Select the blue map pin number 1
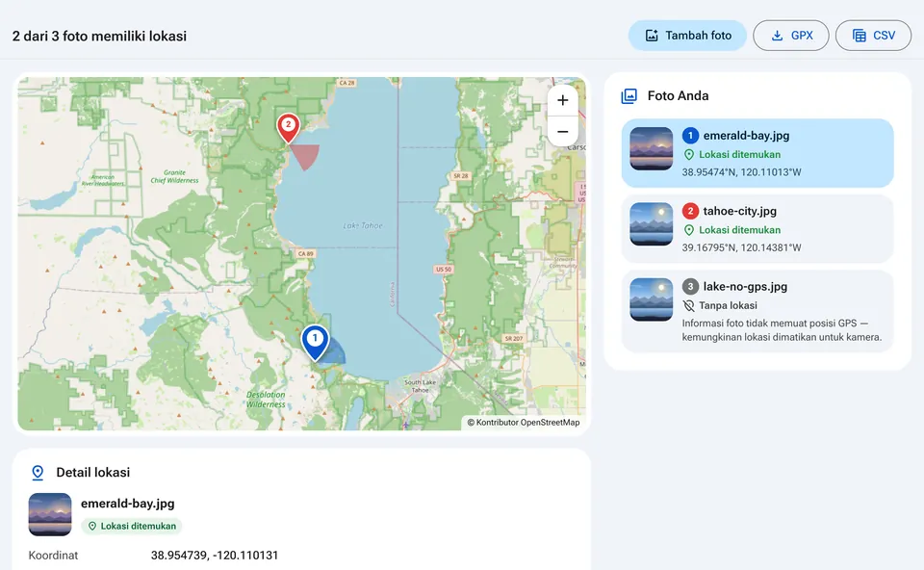The height and width of the screenshot is (570, 924). [315, 343]
